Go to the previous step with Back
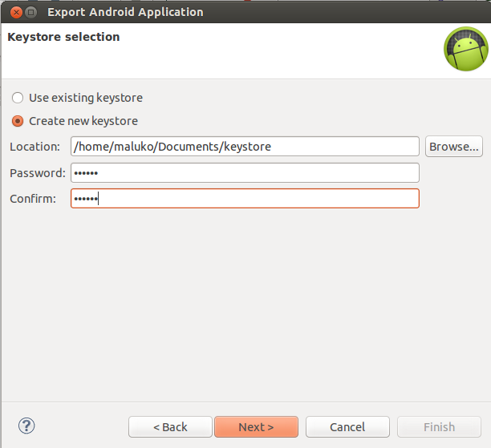Image resolution: width=491 pixels, height=448 pixels. pos(170,426)
